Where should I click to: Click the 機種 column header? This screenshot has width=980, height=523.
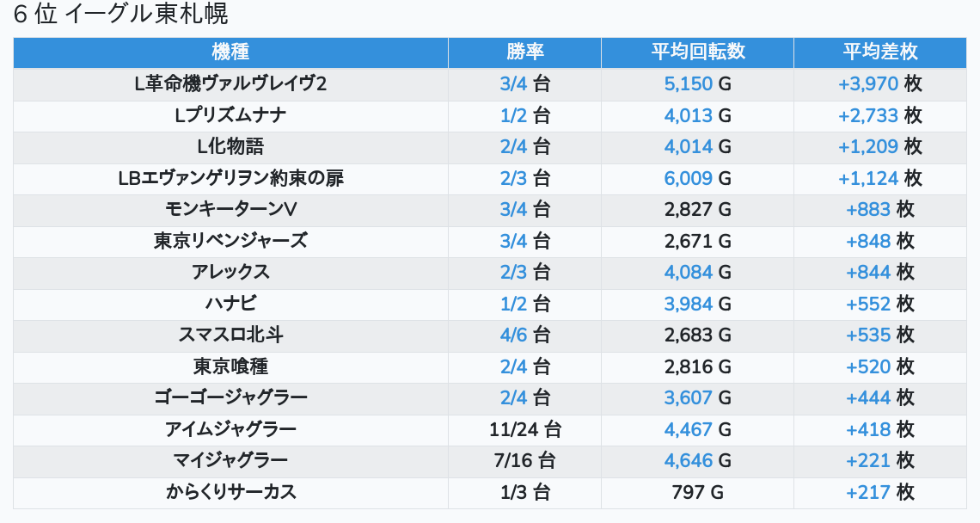coord(230,52)
